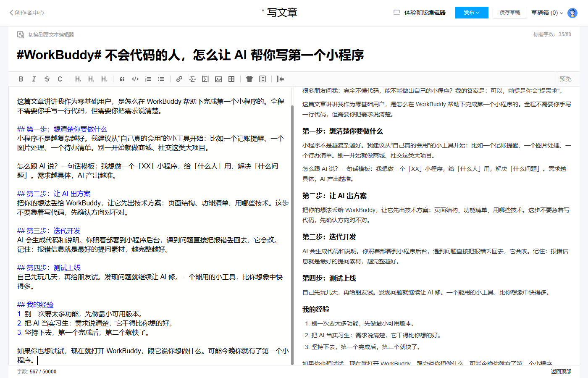
Task: Insert an inline math formula
Action: point(192,79)
